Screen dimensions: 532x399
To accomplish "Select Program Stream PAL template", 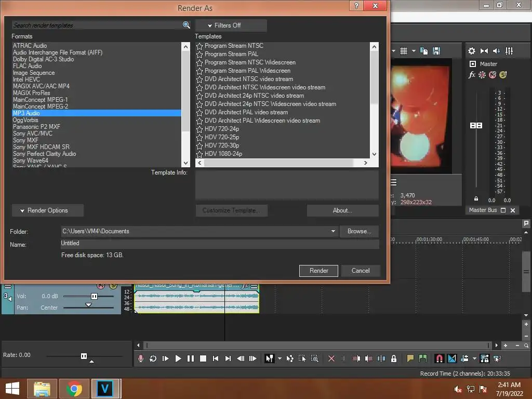I will [231, 54].
